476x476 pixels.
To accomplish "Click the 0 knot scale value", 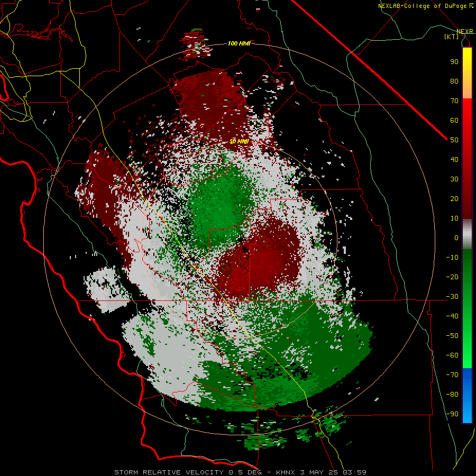I will click(x=456, y=237).
